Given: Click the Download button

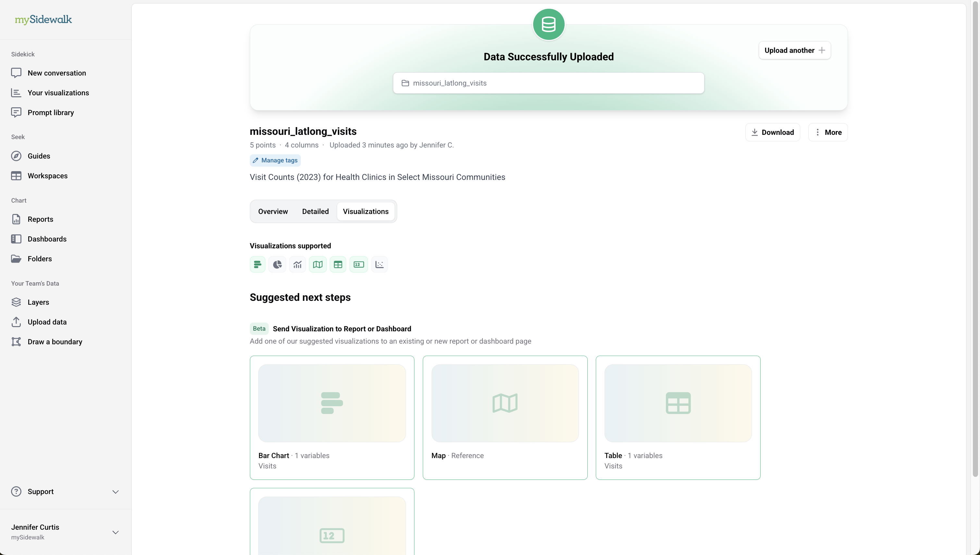Looking at the screenshot, I should tap(772, 132).
